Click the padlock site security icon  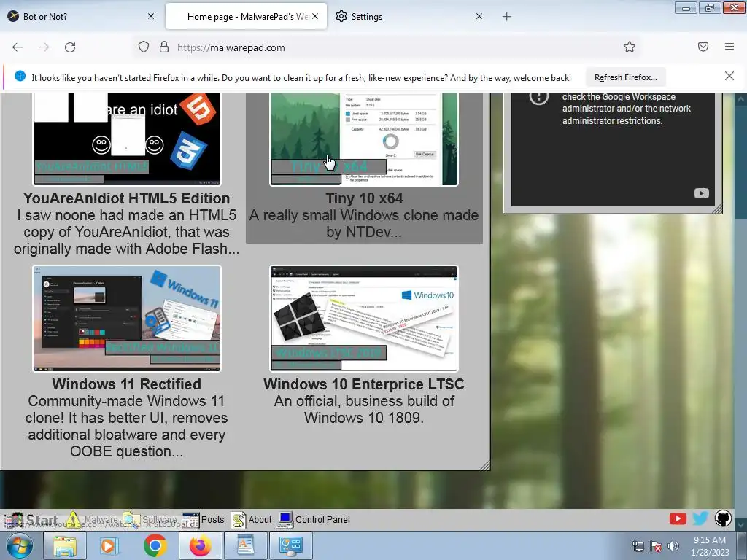[164, 47]
